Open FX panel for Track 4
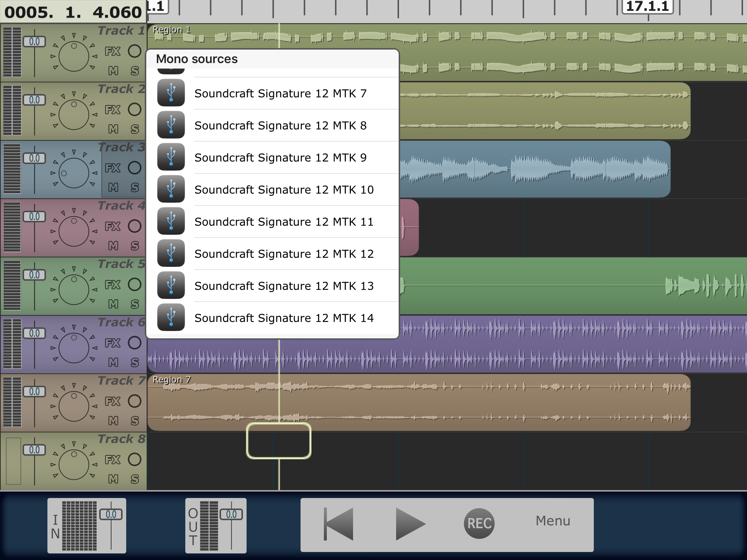 112,226
